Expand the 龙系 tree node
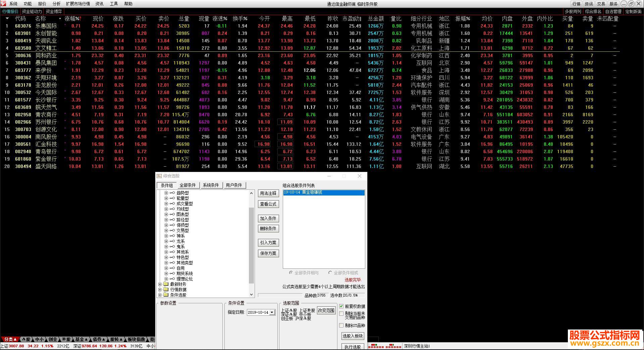The height and width of the screenshot is (350, 644). point(166,241)
